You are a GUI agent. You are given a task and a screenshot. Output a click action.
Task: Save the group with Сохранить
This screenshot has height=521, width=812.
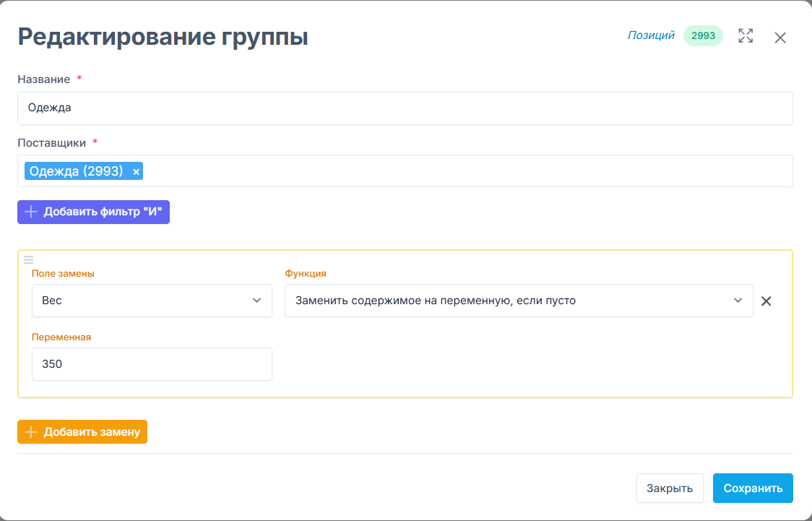click(x=752, y=488)
